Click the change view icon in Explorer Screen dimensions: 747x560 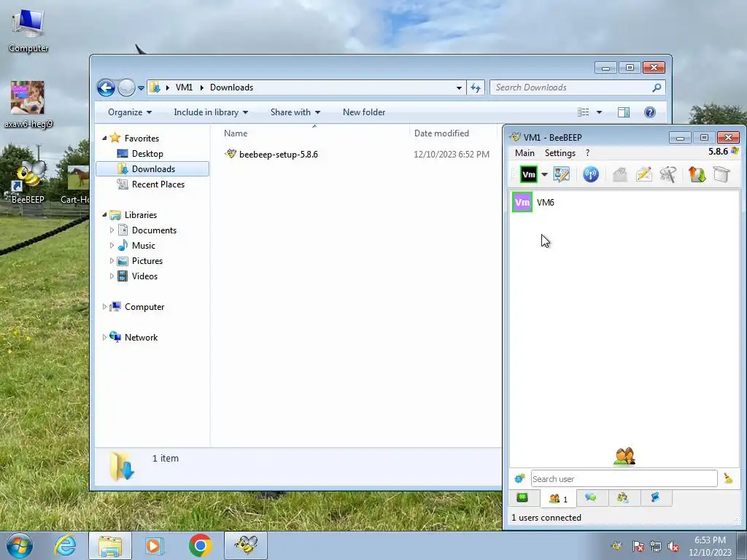tap(583, 112)
